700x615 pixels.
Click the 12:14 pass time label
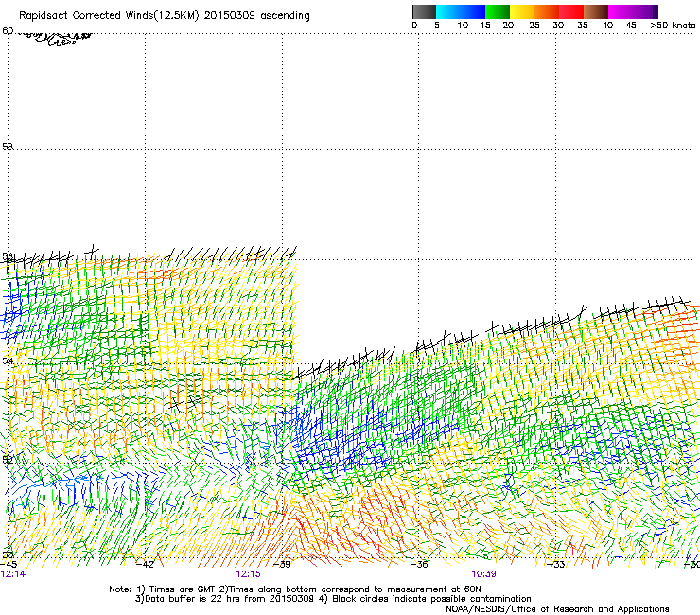pos(13,574)
